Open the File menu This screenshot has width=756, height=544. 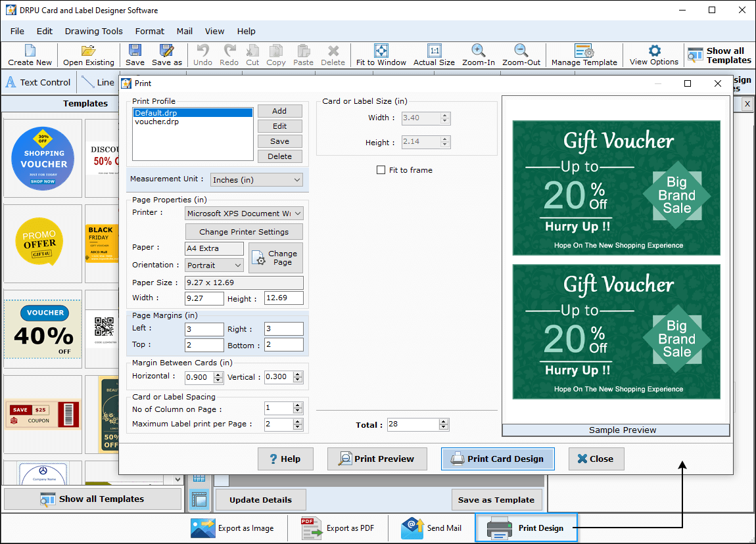point(17,32)
